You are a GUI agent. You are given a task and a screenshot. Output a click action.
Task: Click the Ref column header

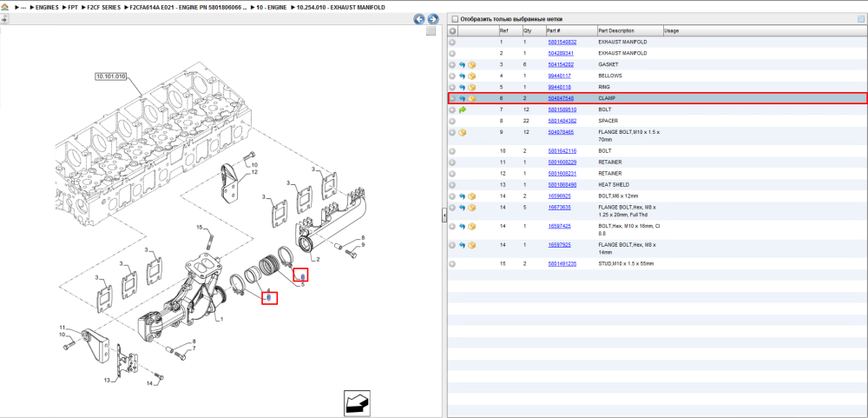[x=510, y=31]
